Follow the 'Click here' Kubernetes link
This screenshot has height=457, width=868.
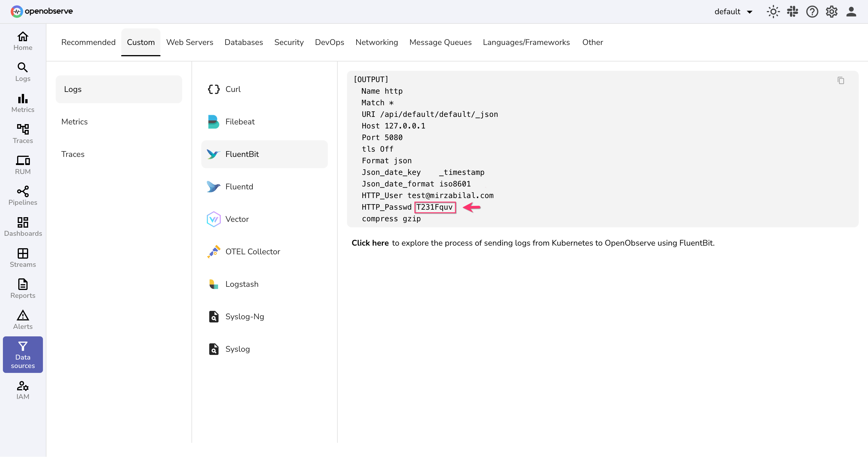tap(370, 243)
